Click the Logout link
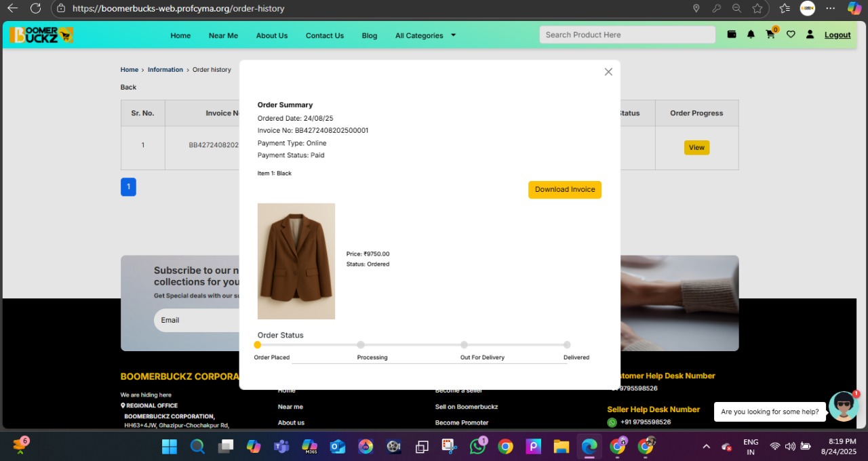Image resolution: width=868 pixels, height=461 pixels. (837, 35)
